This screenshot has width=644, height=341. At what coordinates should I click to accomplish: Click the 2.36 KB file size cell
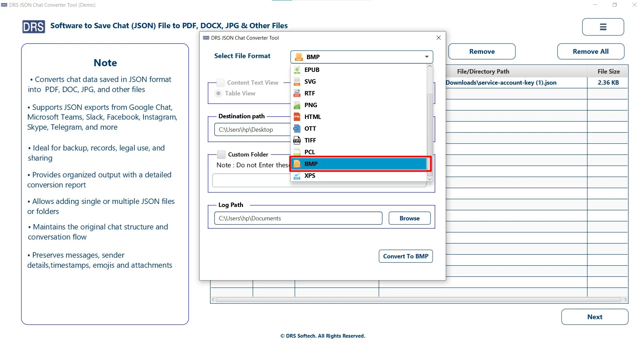click(x=608, y=83)
